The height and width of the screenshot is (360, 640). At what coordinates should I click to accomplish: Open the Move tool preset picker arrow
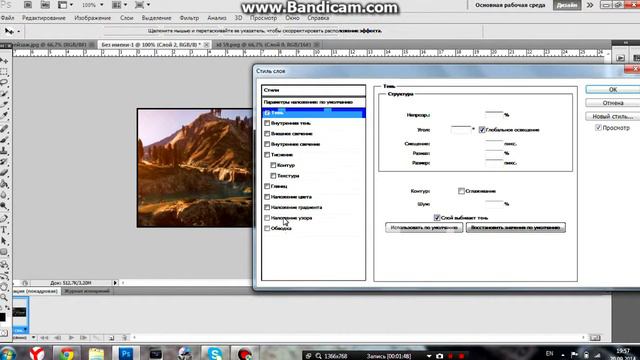pyautogui.click(x=18, y=31)
